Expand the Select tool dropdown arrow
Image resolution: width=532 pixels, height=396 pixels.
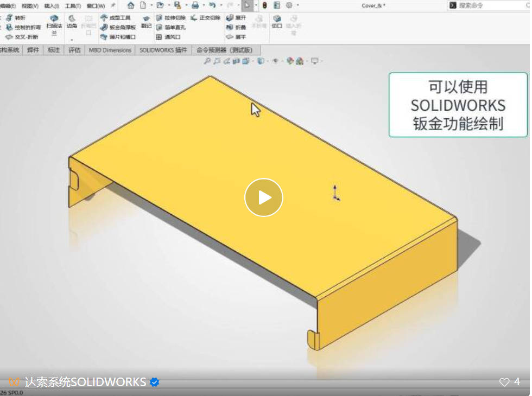pos(256,5)
